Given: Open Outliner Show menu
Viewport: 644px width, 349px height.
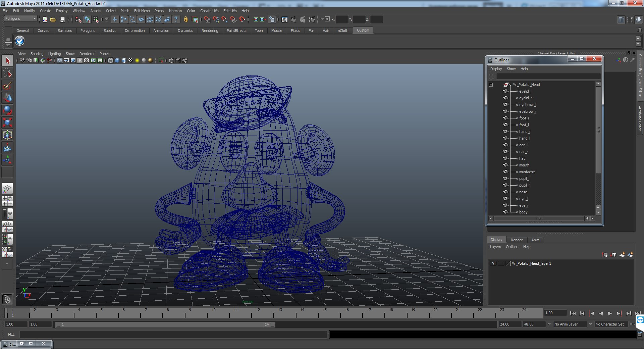Looking at the screenshot, I should click(x=511, y=69).
